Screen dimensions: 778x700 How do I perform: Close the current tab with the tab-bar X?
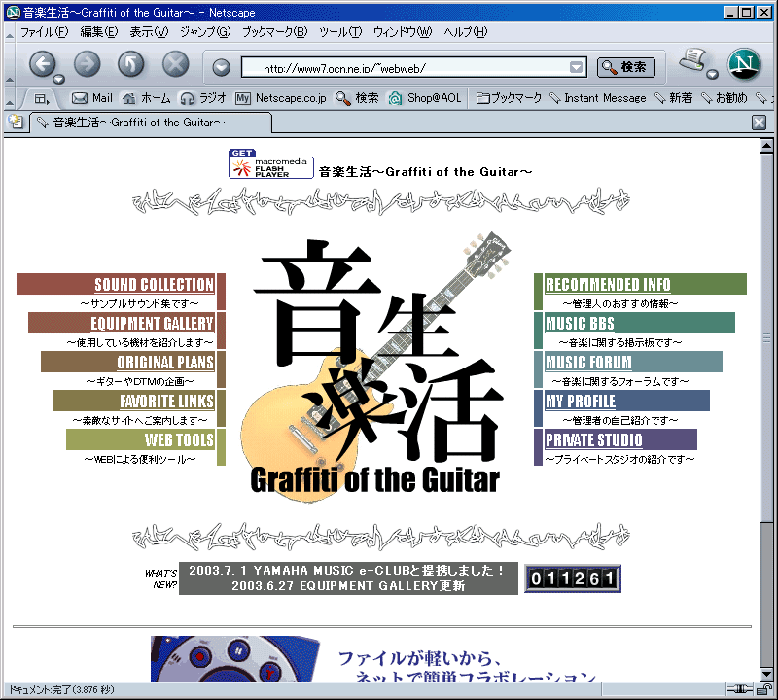click(x=759, y=122)
